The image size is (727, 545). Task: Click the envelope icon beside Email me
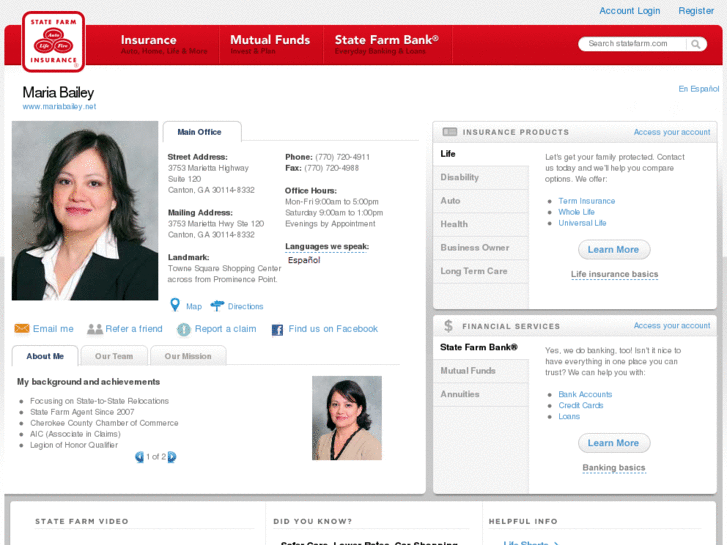click(x=22, y=328)
